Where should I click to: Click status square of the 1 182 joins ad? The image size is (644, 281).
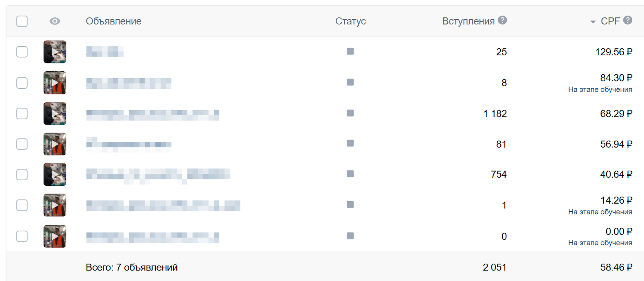click(x=350, y=113)
